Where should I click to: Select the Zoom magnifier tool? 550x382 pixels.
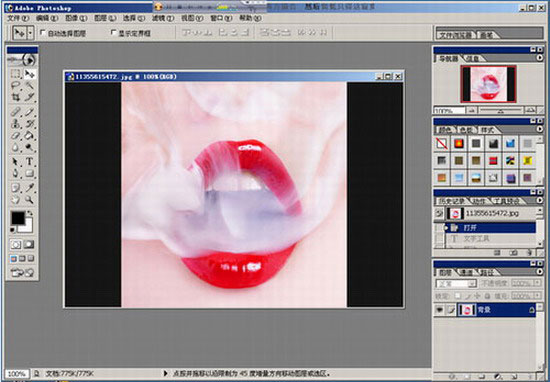point(29,200)
